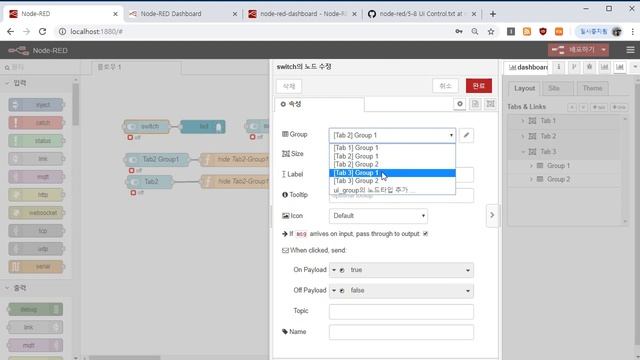Click the browser reload icon

pos(42,31)
